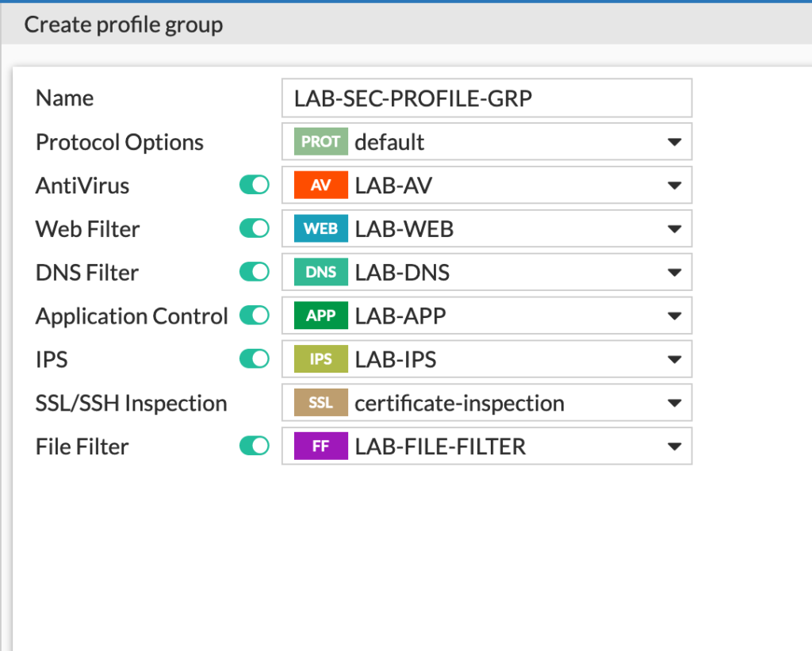Click the green APP profile badge
This screenshot has width=812, height=651.
(x=320, y=316)
